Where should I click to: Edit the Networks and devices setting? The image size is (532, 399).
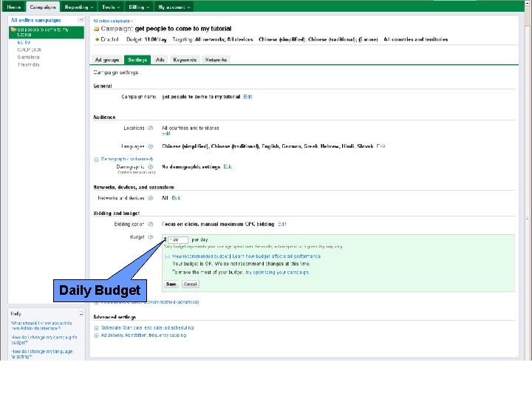coord(176,198)
